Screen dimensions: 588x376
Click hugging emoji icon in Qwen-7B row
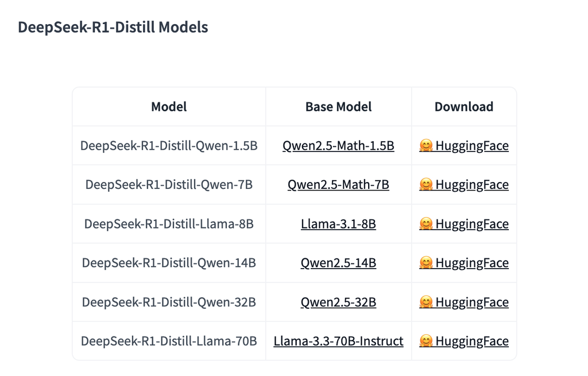(426, 184)
